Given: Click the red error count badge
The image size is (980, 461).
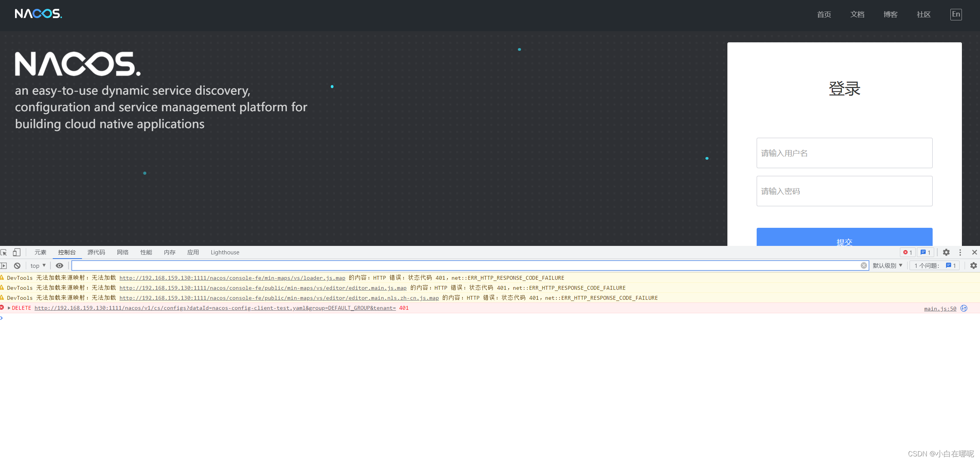Looking at the screenshot, I should coord(908,252).
